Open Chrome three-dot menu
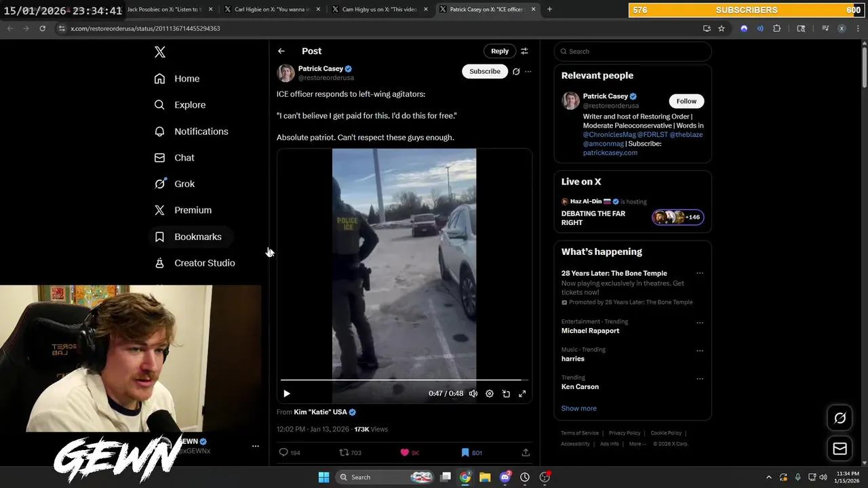Viewport: 868px width, 488px height. coord(859,28)
